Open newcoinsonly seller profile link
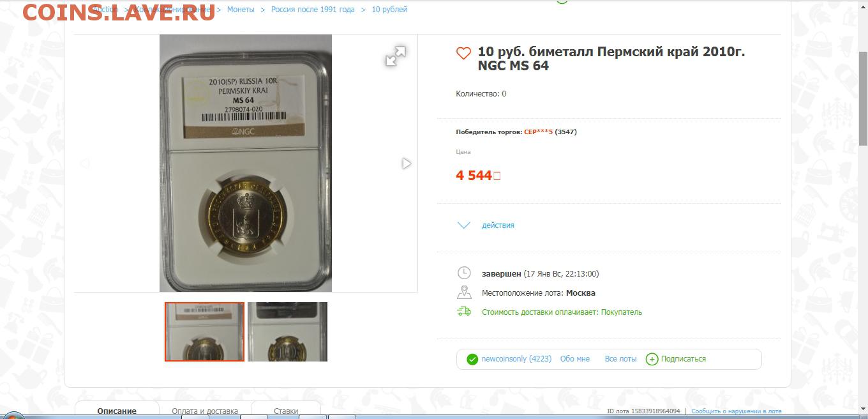Screen dimensions: 868x419 pyautogui.click(x=516, y=359)
